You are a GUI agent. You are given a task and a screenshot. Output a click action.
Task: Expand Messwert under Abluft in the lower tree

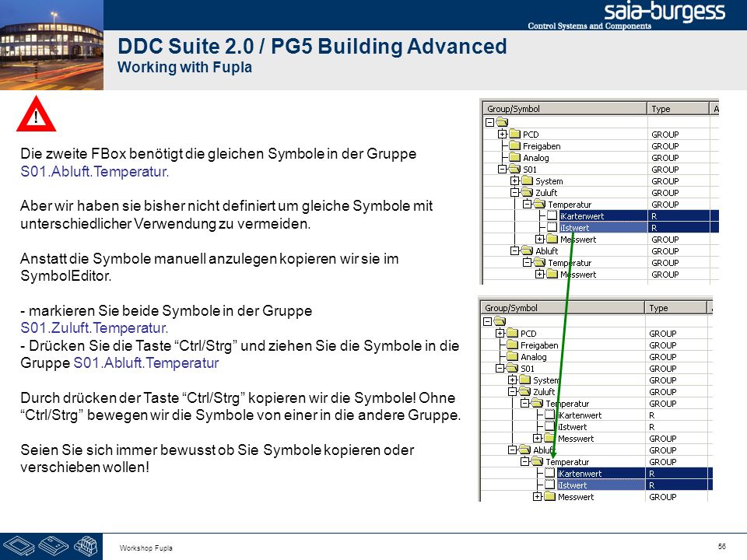click(537, 497)
